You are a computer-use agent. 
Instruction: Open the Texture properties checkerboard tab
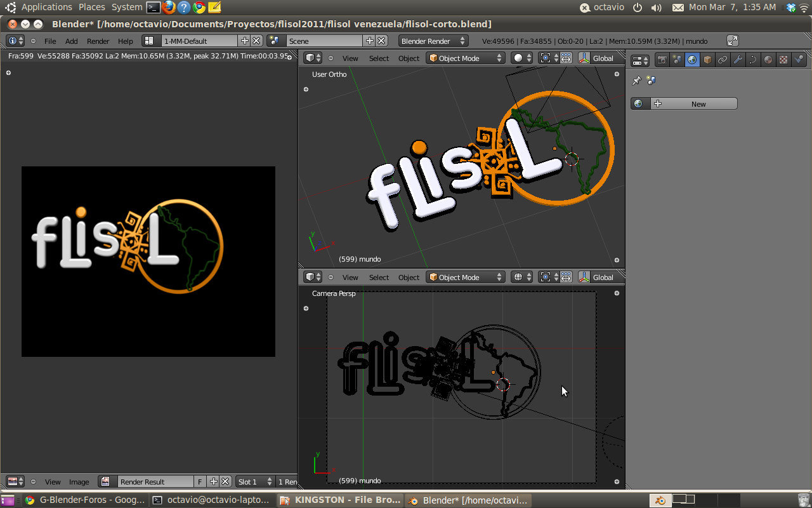click(783, 60)
